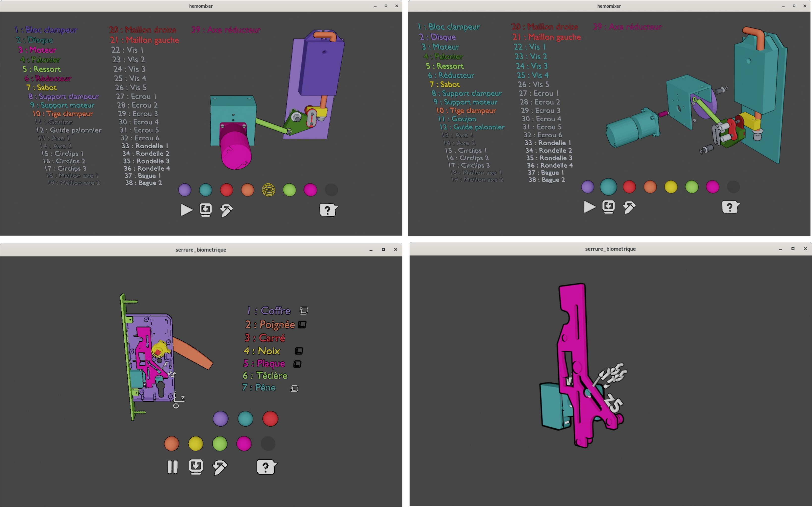Click '15 : Circlips 1' in right hemomixer window
The height and width of the screenshot is (507, 812).
466,151
